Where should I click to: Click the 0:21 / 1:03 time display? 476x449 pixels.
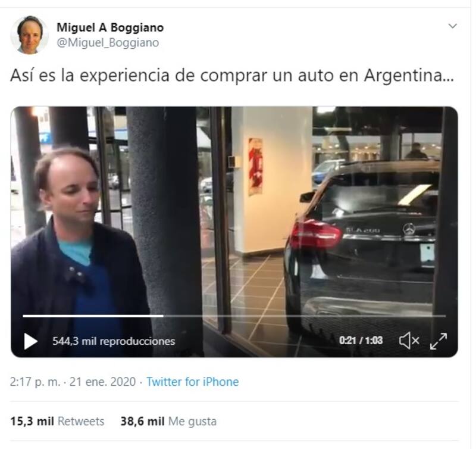click(x=361, y=341)
